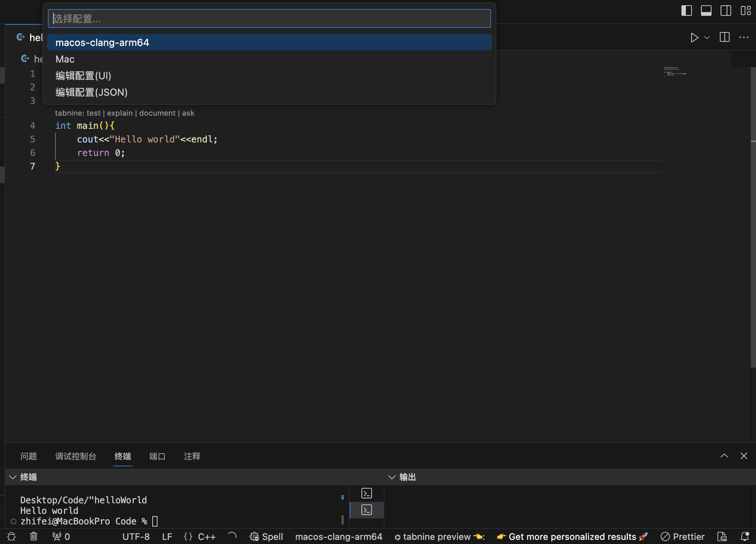Click trash icon in status bar

tap(34, 536)
